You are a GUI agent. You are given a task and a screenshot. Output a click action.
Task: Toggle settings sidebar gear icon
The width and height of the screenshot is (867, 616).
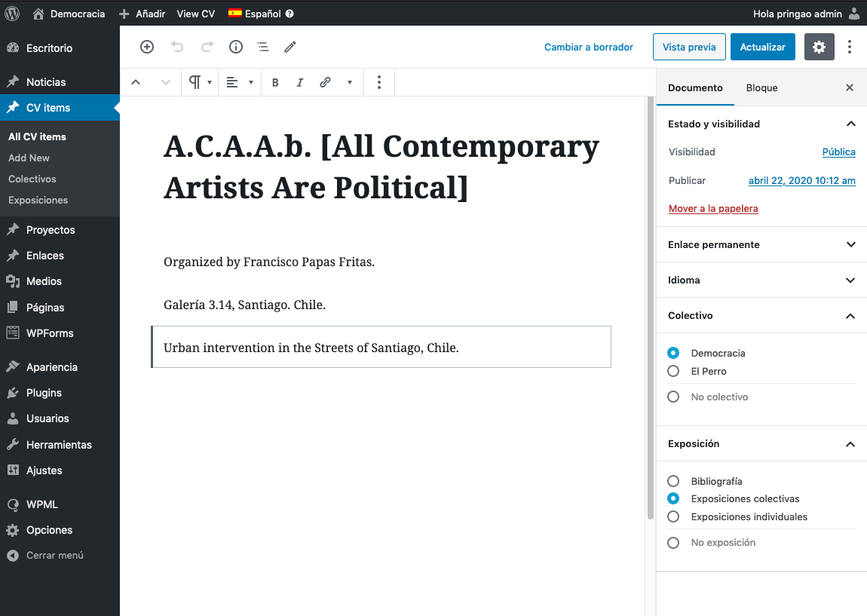(x=819, y=47)
